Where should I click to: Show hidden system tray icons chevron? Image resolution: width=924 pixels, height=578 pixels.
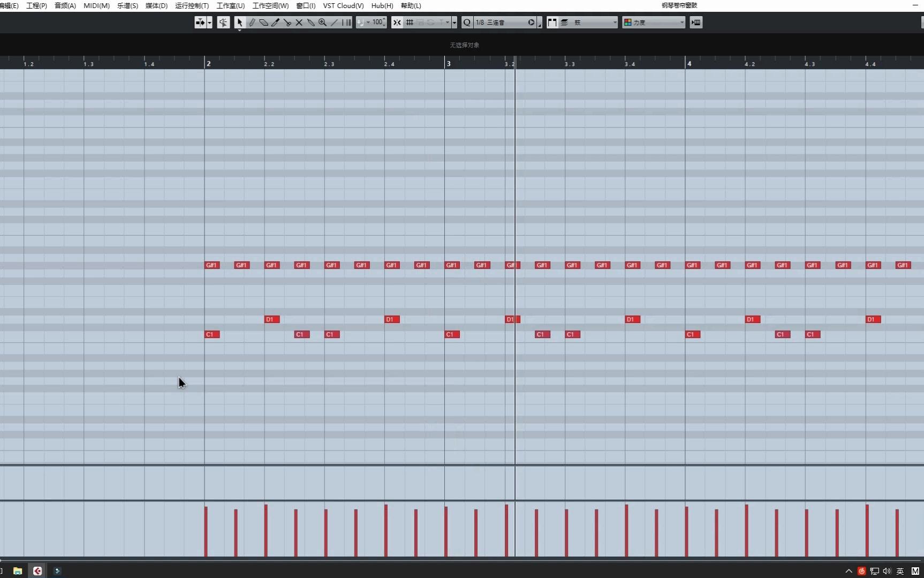[x=849, y=571]
